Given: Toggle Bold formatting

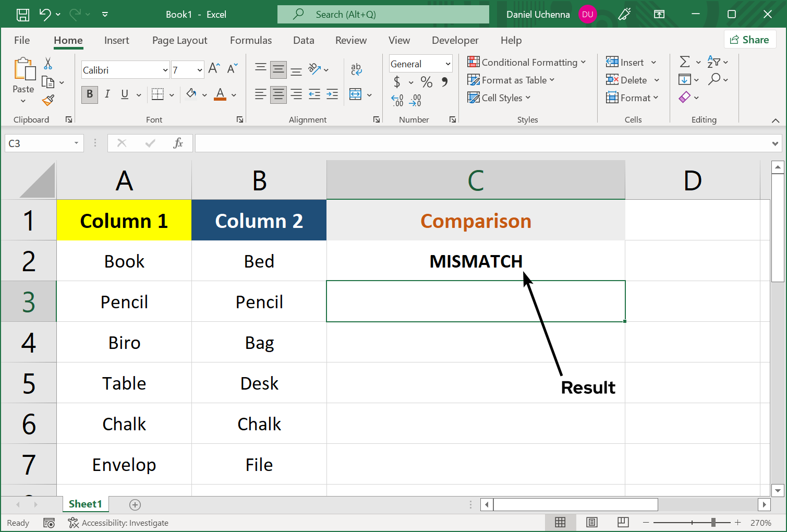Looking at the screenshot, I should pos(90,94).
